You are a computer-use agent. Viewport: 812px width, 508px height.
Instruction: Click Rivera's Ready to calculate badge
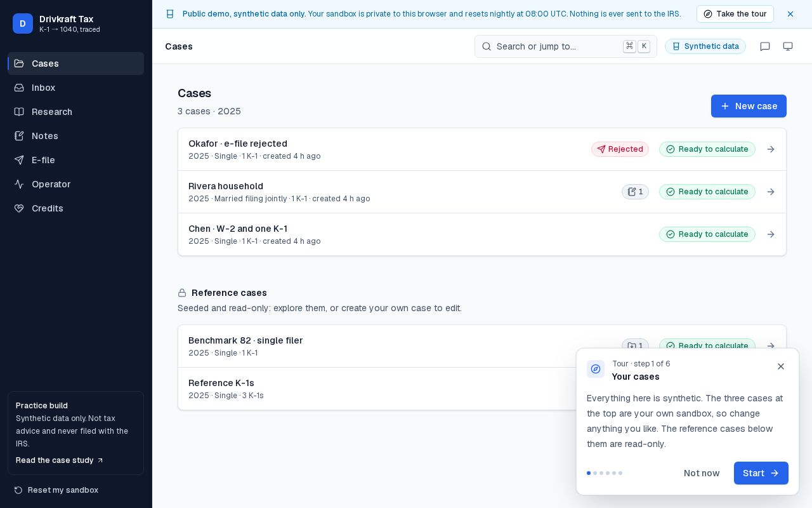pyautogui.click(x=707, y=192)
